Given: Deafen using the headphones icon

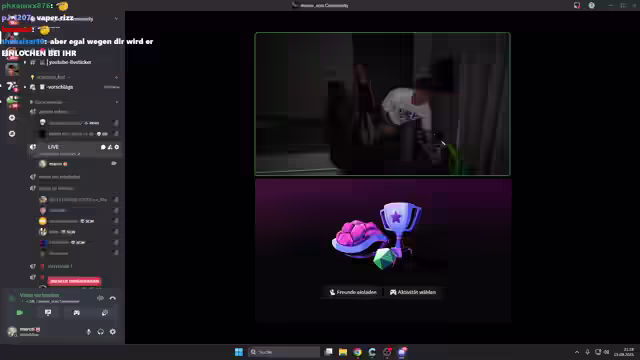Looking at the screenshot, I should point(100,332).
